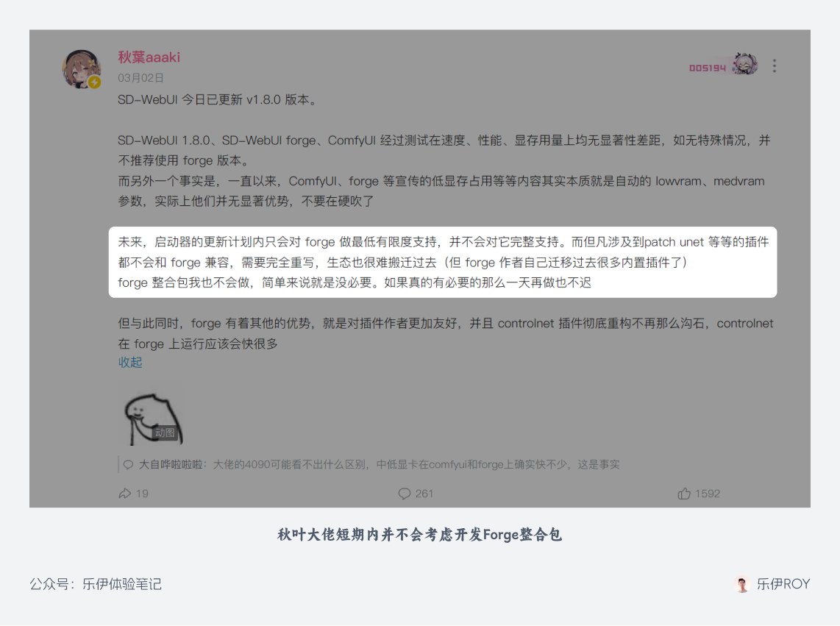The image size is (840, 626).
Task: Collapse the post by clicking 收起
Action: 130,363
